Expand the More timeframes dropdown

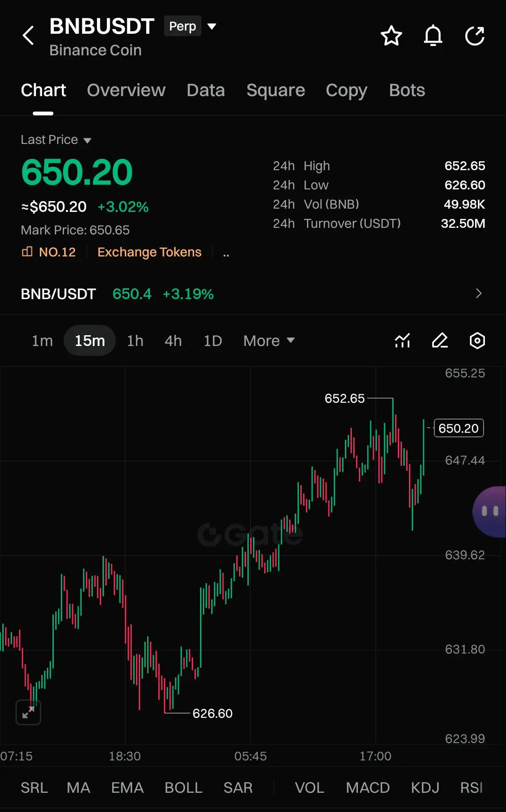coord(269,341)
